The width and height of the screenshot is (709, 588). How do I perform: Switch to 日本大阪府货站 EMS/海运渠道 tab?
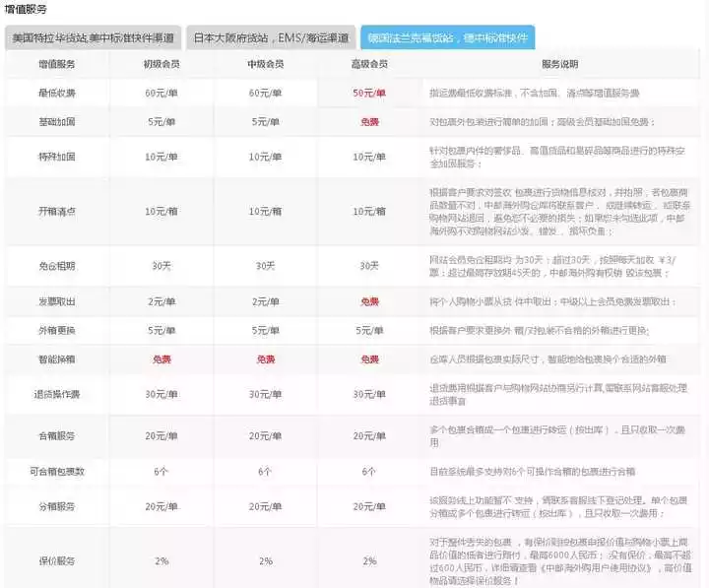pos(271,37)
